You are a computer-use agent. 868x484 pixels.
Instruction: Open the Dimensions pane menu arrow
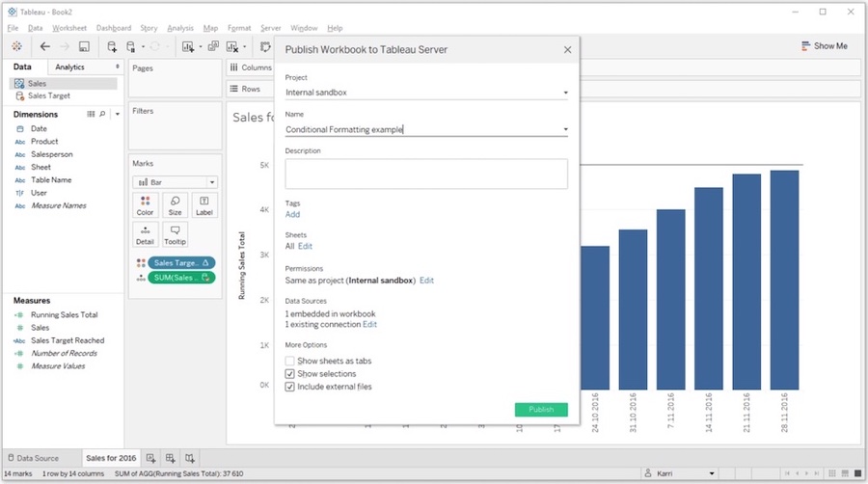(118, 114)
